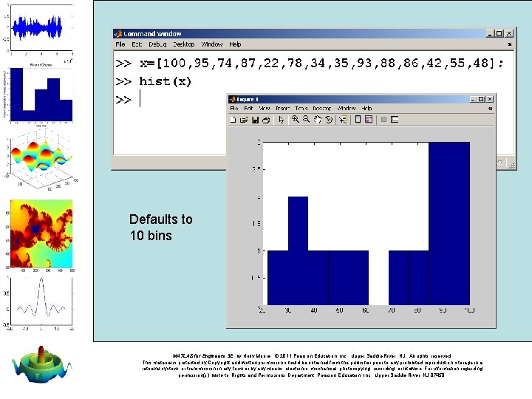Open Help menu in Figure 1 window
This screenshot has width=532, height=399.
click(366, 108)
